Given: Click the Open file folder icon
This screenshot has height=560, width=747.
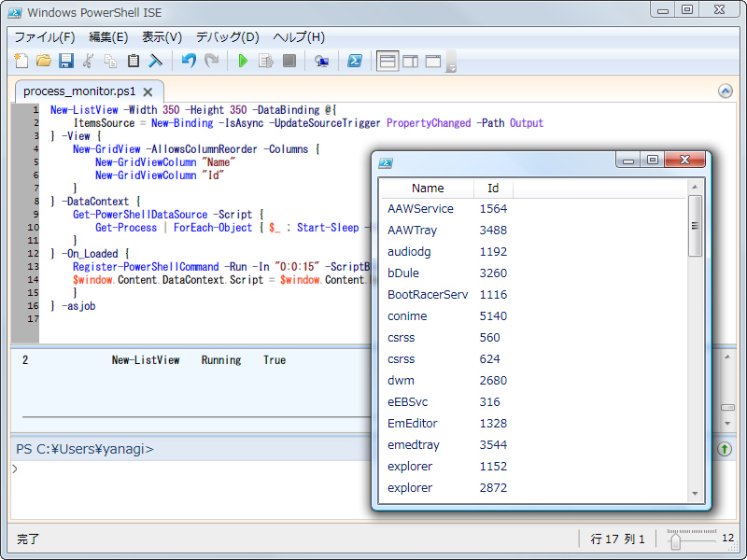Looking at the screenshot, I should point(44,62).
